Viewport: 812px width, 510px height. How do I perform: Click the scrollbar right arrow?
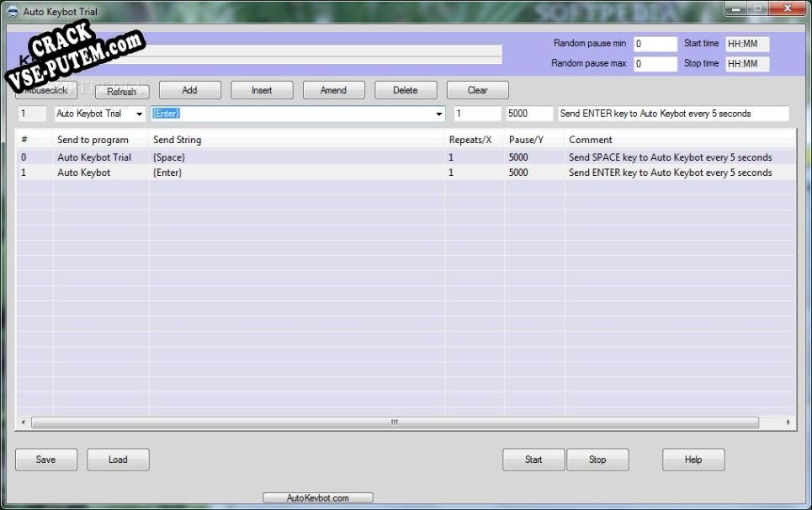click(x=788, y=422)
